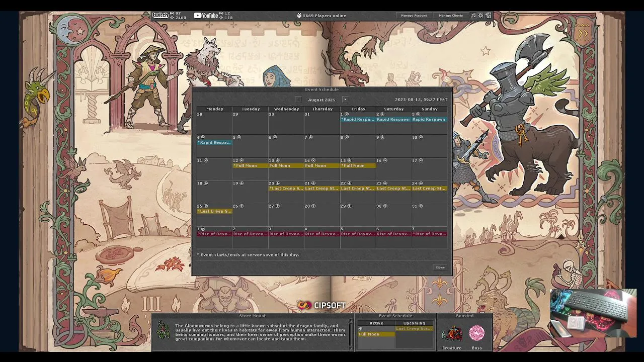Click the CipSoft logo

tap(321, 305)
